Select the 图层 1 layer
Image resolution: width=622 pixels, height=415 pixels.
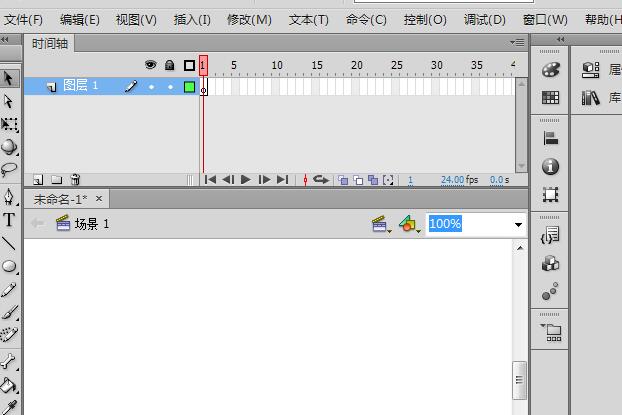pyautogui.click(x=81, y=86)
